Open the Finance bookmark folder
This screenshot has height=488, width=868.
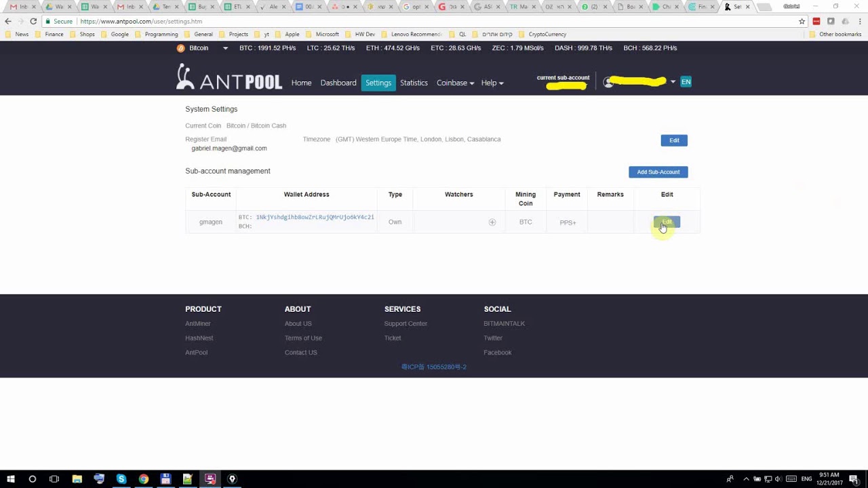(x=49, y=34)
